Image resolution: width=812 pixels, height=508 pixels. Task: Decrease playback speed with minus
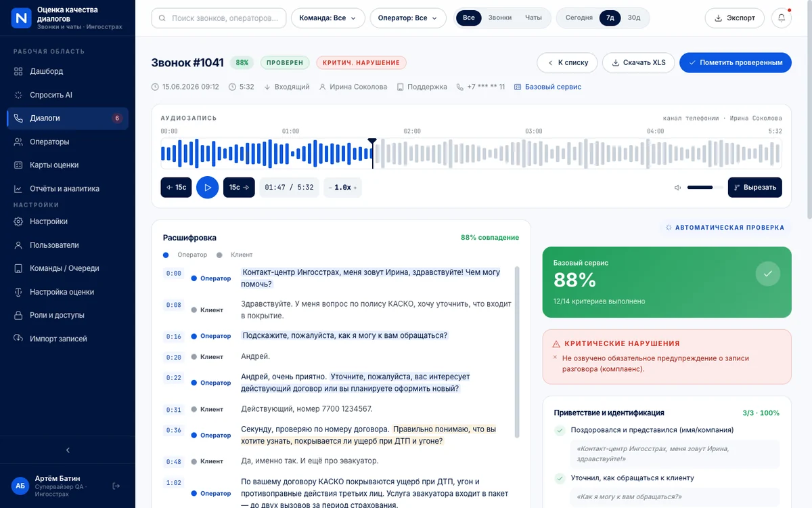[330, 188]
